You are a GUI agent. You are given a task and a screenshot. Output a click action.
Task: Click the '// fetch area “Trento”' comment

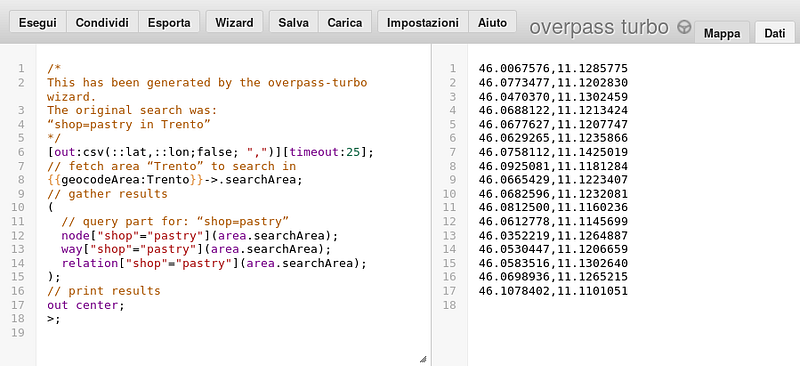point(171,166)
